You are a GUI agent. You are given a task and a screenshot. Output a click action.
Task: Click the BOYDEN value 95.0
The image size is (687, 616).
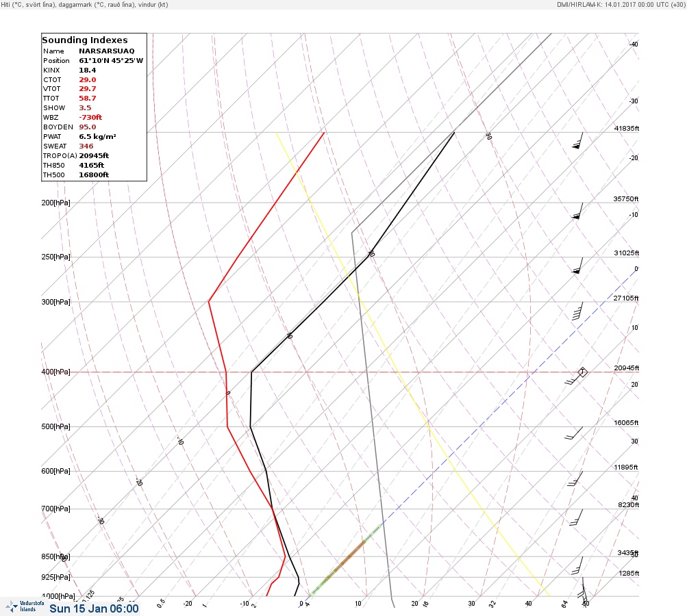click(87, 127)
